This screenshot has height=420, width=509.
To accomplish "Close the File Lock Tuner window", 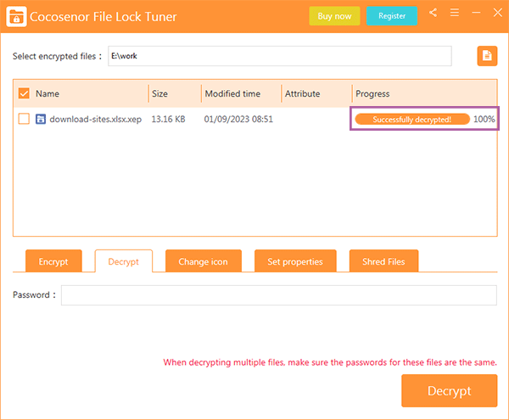I will (x=498, y=13).
